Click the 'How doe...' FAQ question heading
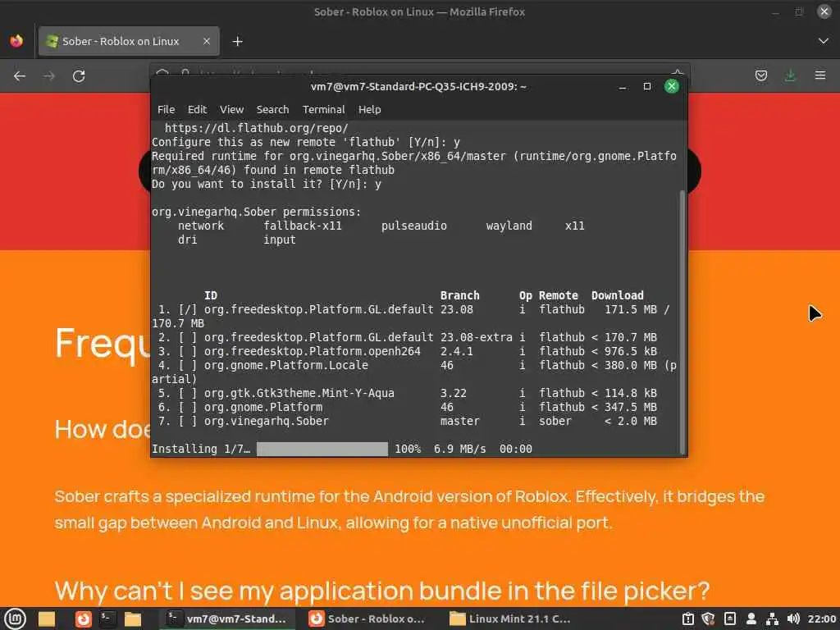The height and width of the screenshot is (630, 840). [103, 429]
